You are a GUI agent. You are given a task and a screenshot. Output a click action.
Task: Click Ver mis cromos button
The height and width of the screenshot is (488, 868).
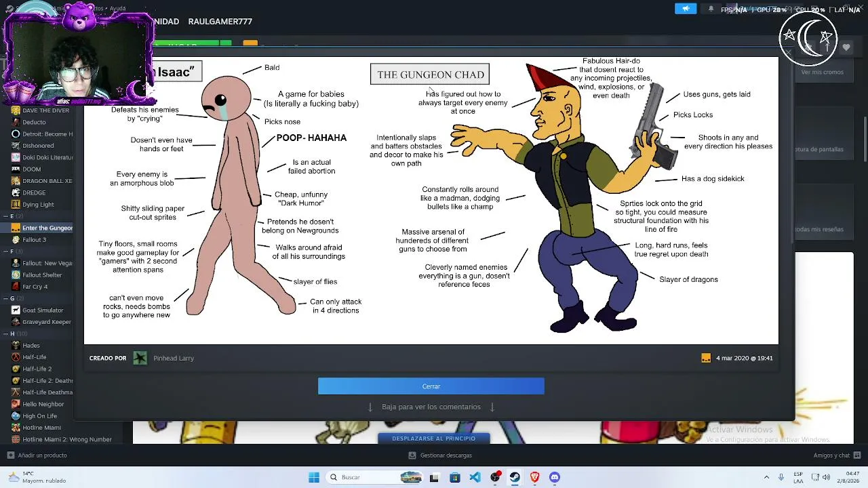822,72
